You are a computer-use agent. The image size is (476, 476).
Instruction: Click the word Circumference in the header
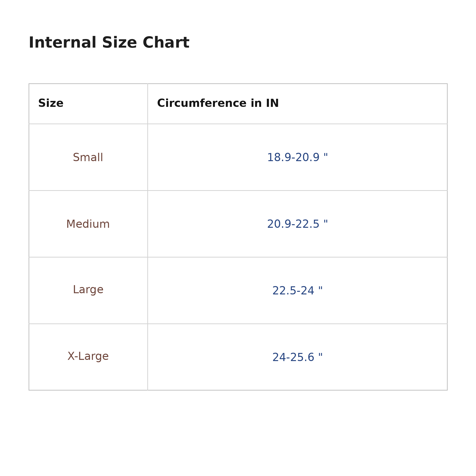tap(202, 103)
